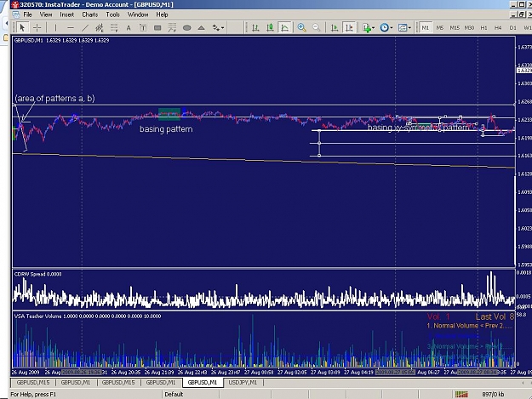Set timeframe to H4
532x399 pixels.
coord(498,28)
